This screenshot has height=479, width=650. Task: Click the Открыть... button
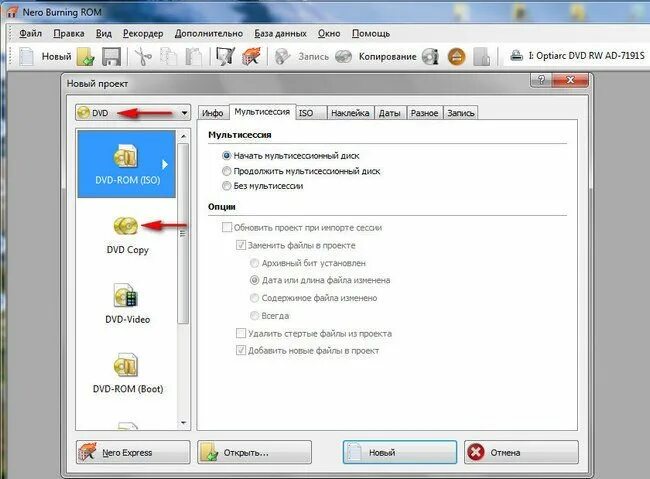[255, 452]
